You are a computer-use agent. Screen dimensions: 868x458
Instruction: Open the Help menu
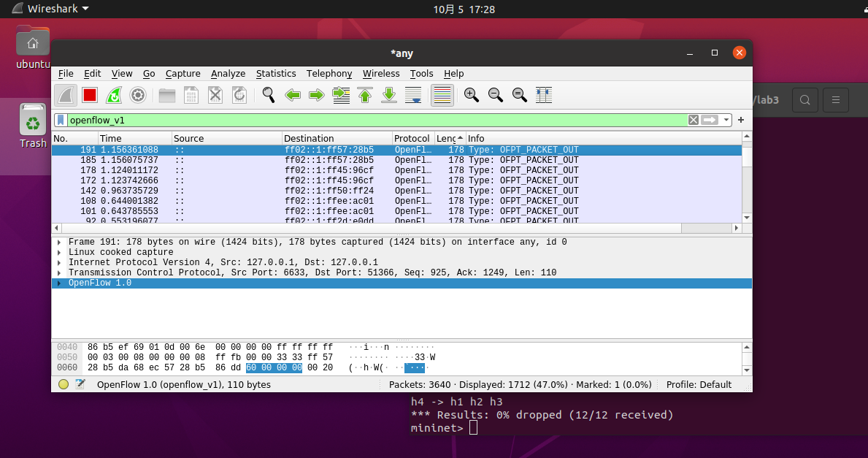coord(453,74)
